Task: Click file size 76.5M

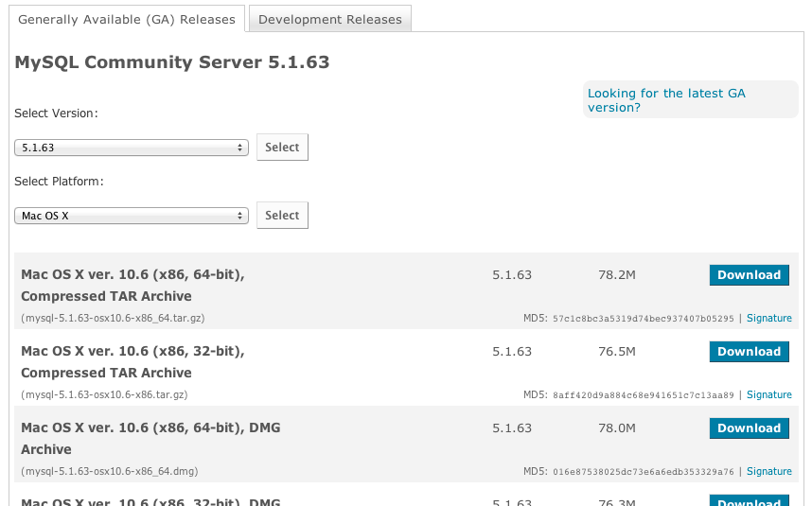Action: (617, 351)
